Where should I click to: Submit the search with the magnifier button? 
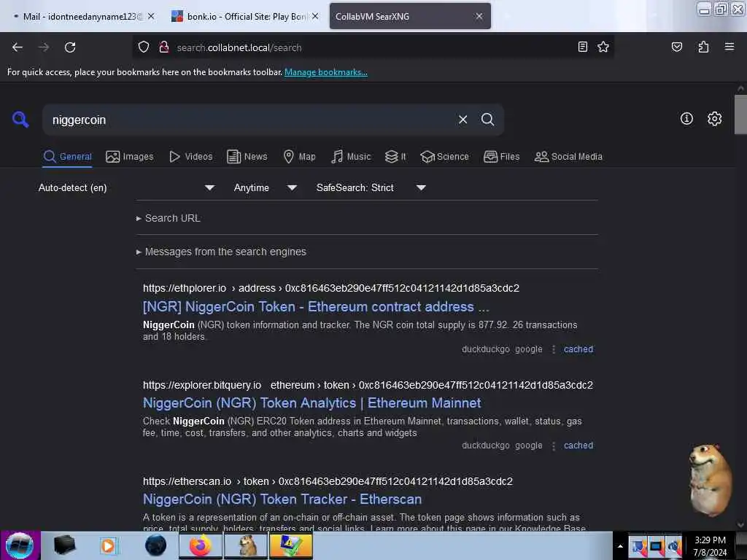pos(487,119)
